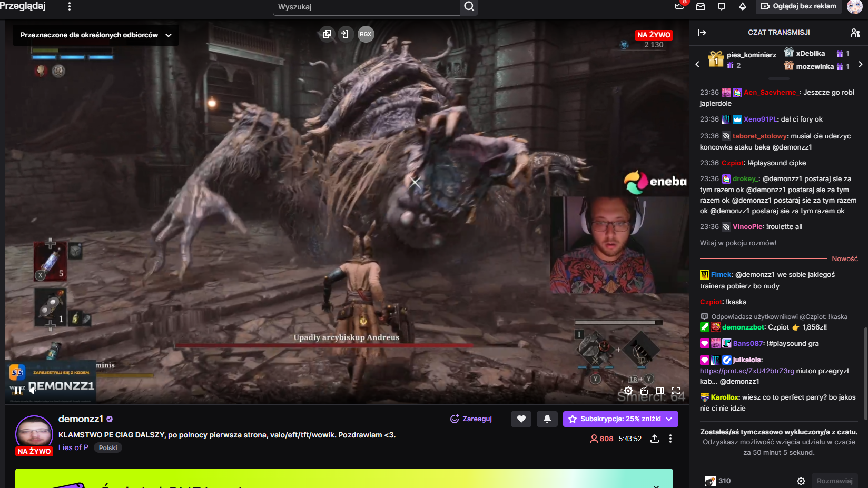Toggle fullscreen mode

coord(676,391)
